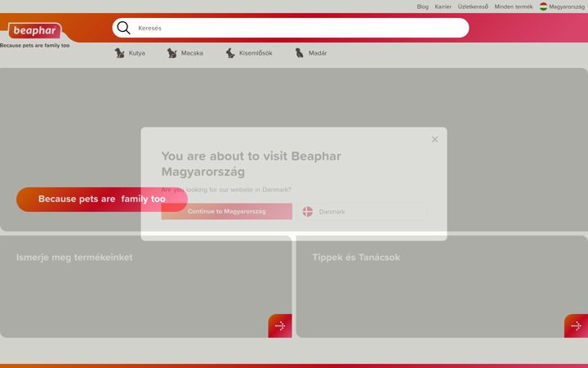Click the bird icon beside Madár
The image size is (588, 368).
[x=299, y=53]
